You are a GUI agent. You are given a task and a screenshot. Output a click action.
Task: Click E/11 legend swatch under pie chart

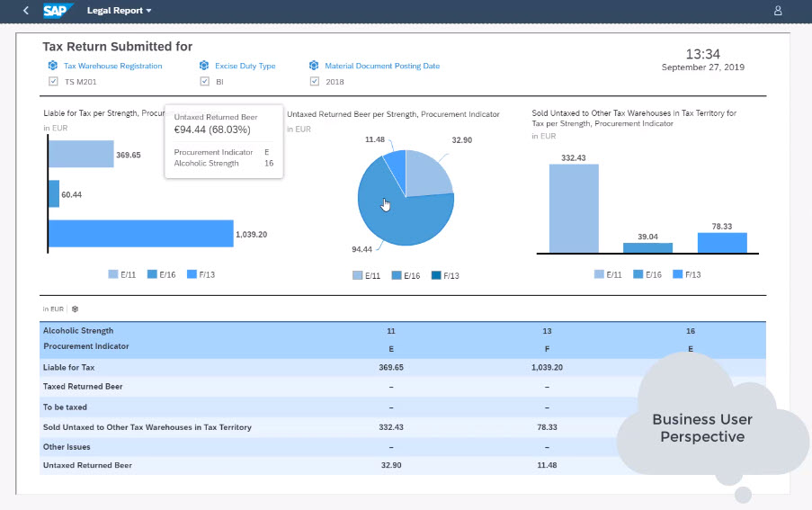click(x=357, y=275)
